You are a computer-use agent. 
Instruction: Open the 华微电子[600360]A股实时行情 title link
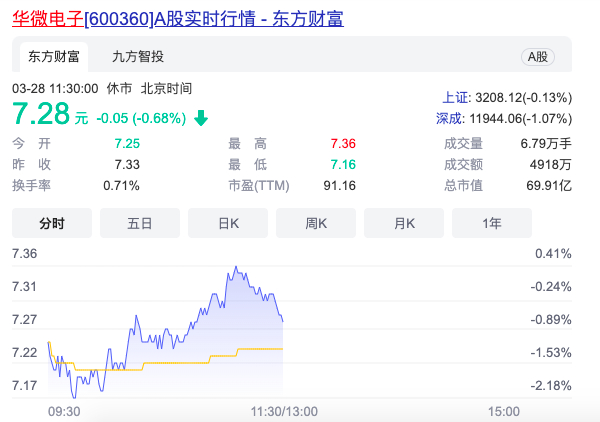[178, 19]
